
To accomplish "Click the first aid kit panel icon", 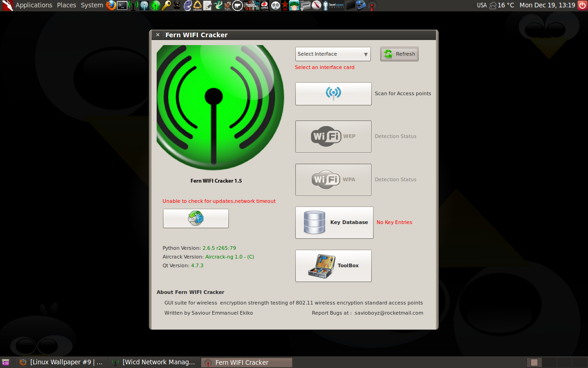I will click(264, 5).
